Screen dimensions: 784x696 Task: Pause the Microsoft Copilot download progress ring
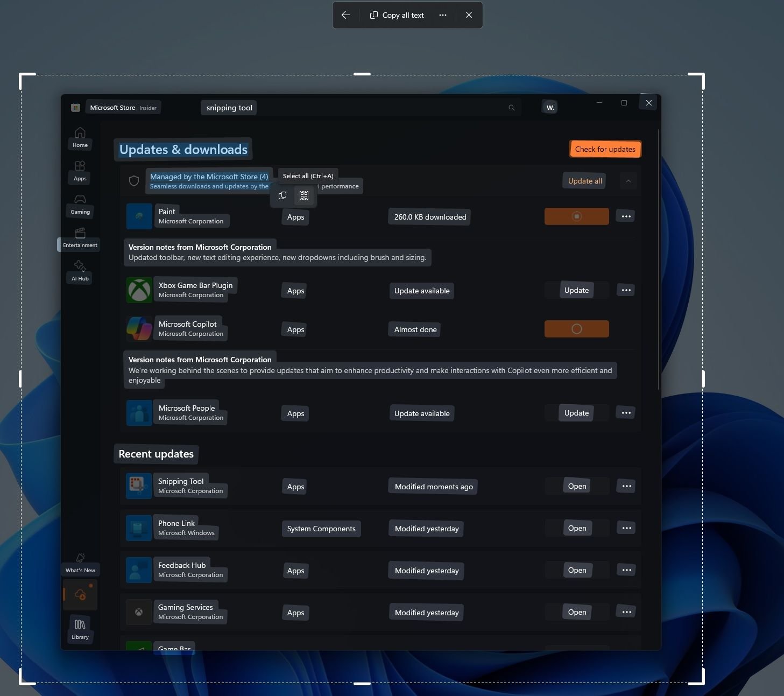tap(576, 328)
